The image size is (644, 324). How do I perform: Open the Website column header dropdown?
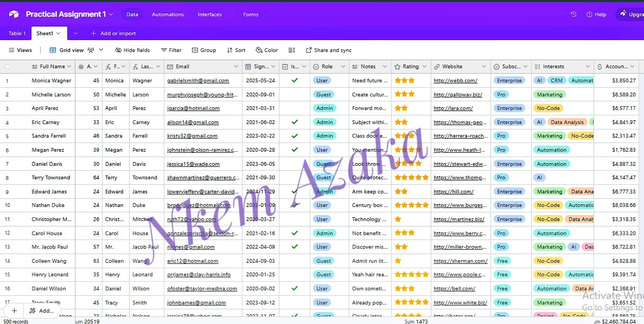coord(484,67)
